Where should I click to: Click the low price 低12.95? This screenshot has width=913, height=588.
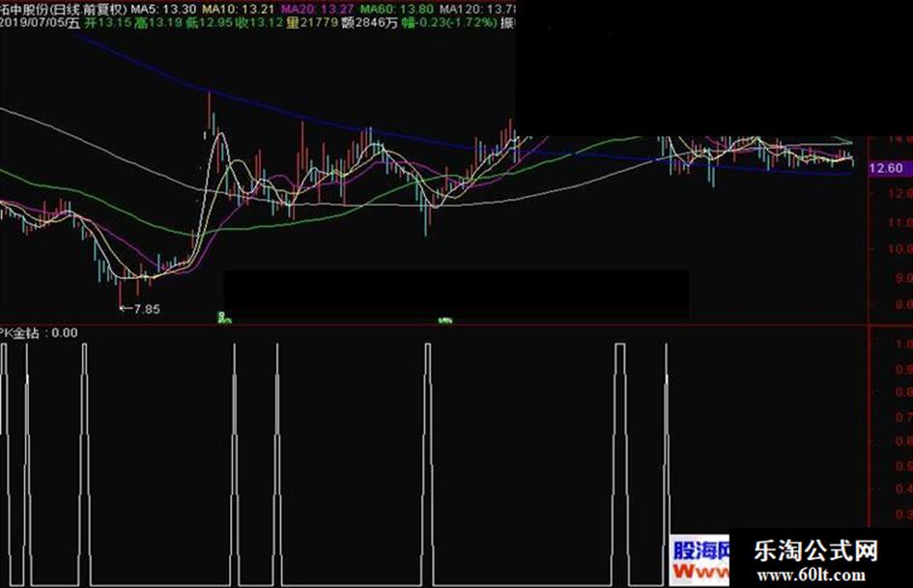[x=209, y=23]
